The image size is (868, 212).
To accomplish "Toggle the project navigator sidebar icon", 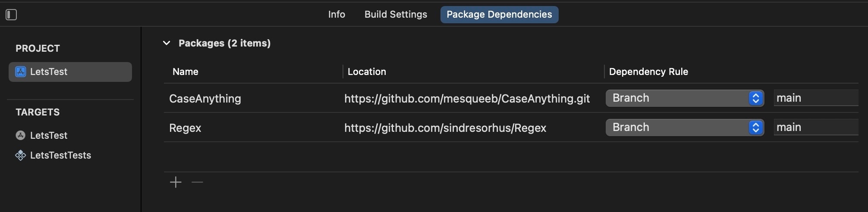I will point(11,15).
